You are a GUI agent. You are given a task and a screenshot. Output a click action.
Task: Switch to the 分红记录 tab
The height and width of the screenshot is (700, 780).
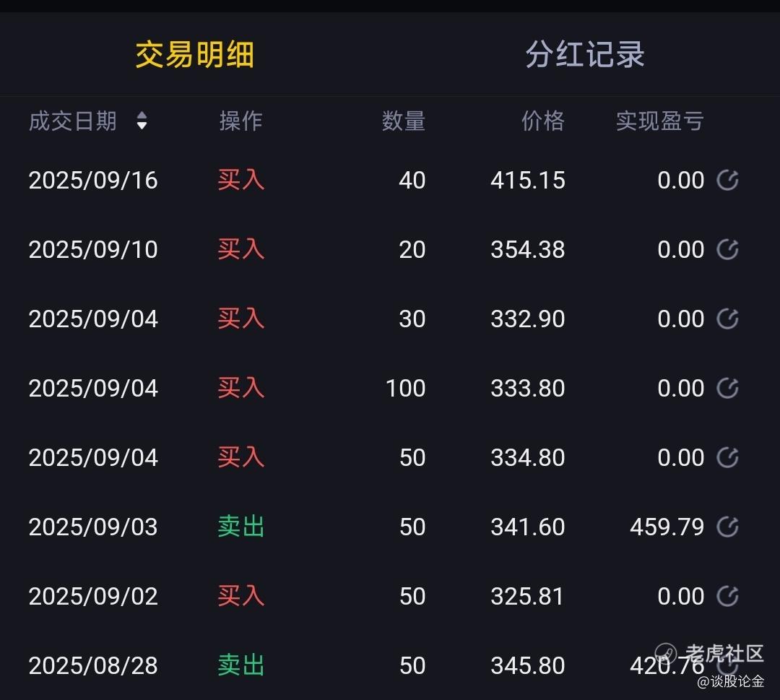click(585, 54)
